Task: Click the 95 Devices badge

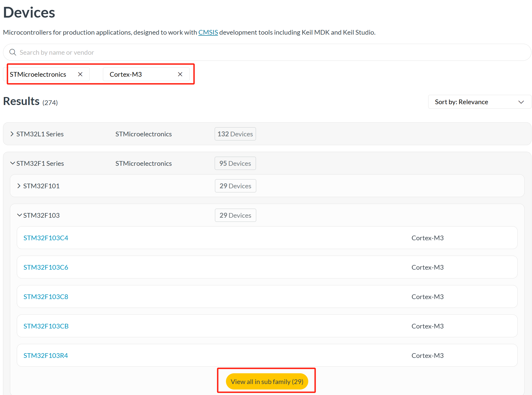Action: pos(235,163)
